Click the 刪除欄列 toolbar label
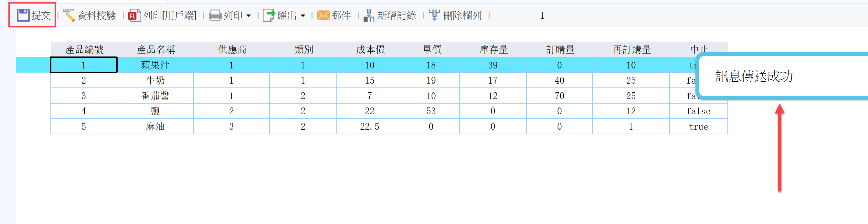 462,15
